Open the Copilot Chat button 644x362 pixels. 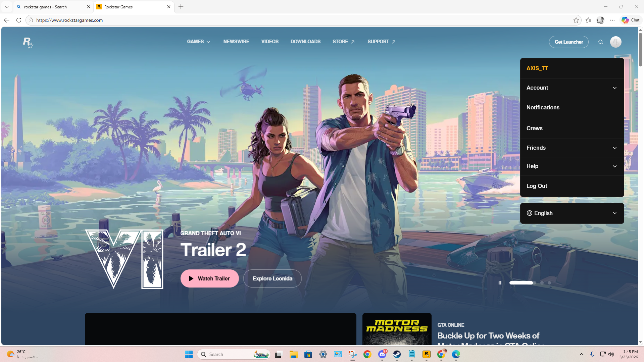pyautogui.click(x=631, y=20)
